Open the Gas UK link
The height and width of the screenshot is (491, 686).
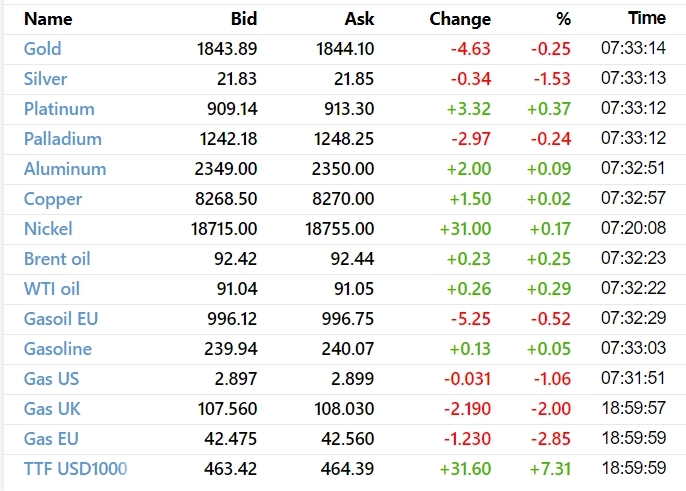pos(51,409)
